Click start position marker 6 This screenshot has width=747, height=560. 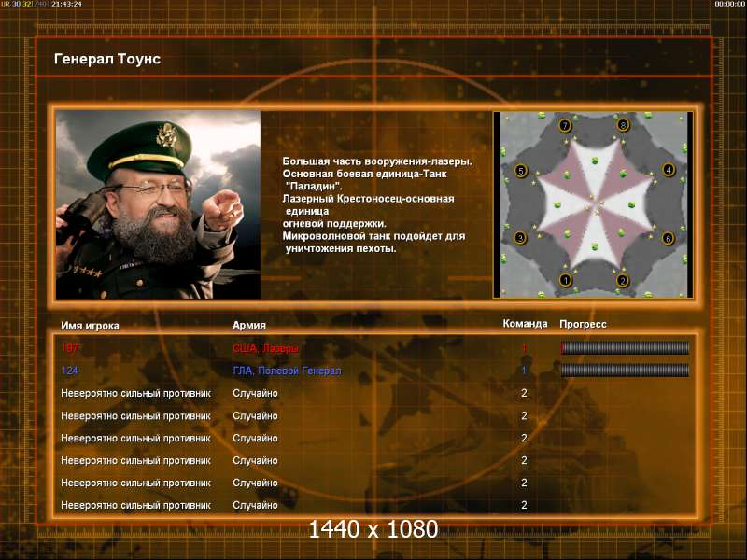coord(668,238)
